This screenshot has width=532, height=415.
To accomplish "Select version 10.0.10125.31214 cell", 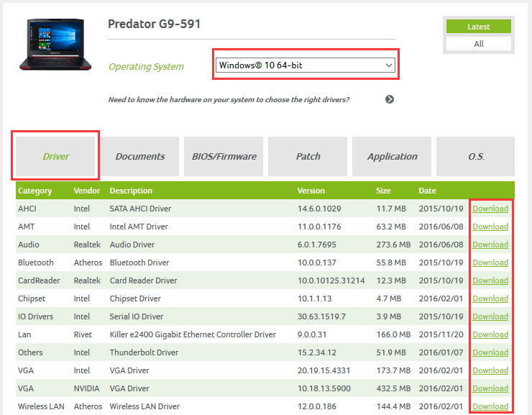I will 331,281.
